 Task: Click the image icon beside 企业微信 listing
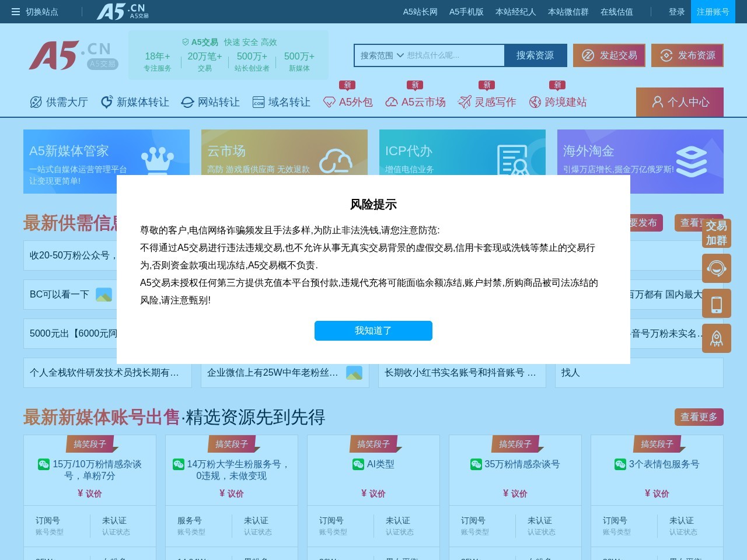click(354, 373)
